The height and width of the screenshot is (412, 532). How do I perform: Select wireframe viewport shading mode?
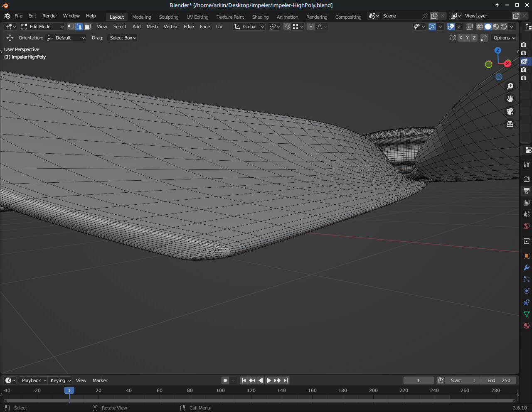coord(480,27)
